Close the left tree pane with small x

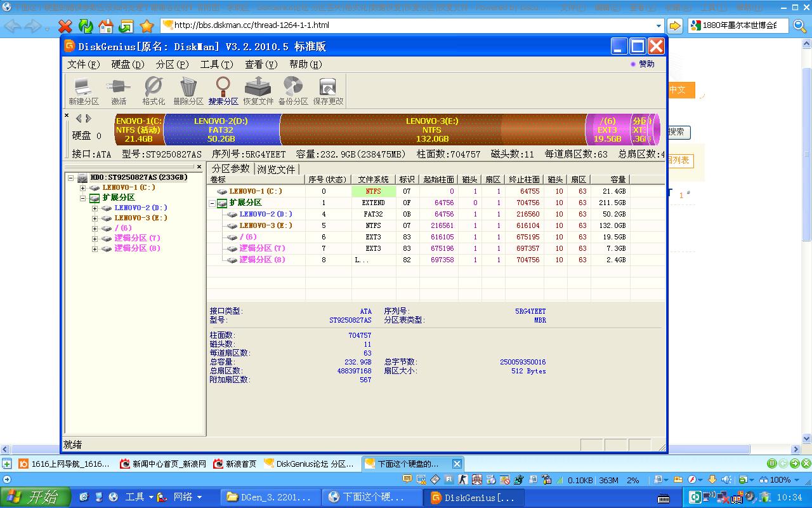pos(199,167)
